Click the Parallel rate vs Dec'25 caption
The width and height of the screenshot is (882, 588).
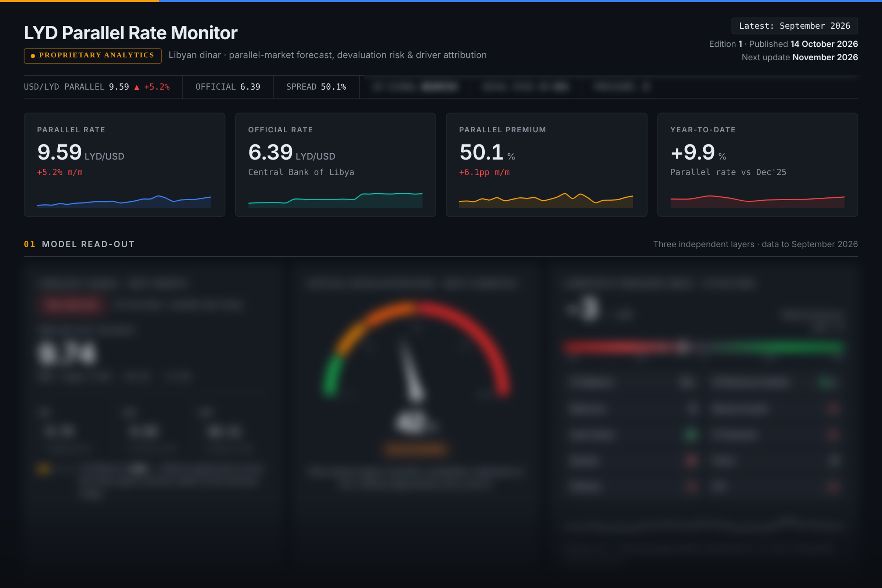tap(728, 172)
